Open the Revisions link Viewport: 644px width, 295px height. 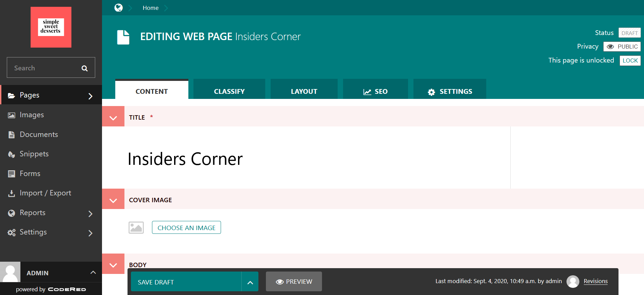coord(595,281)
